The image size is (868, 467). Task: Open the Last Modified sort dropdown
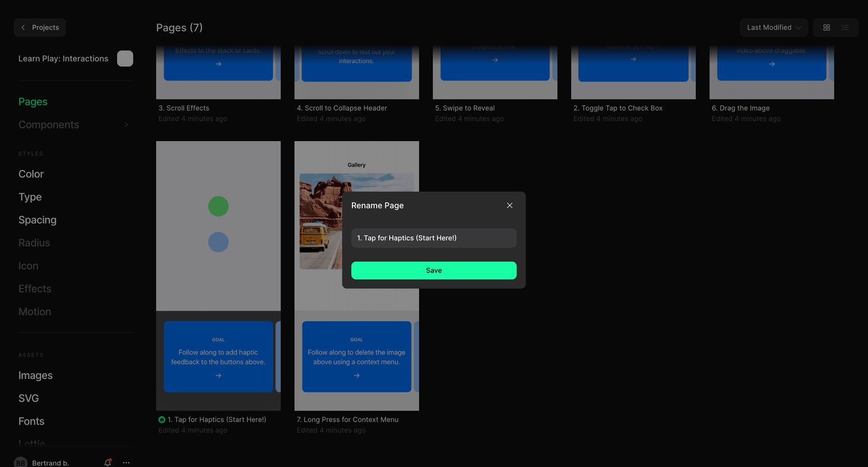tap(774, 28)
